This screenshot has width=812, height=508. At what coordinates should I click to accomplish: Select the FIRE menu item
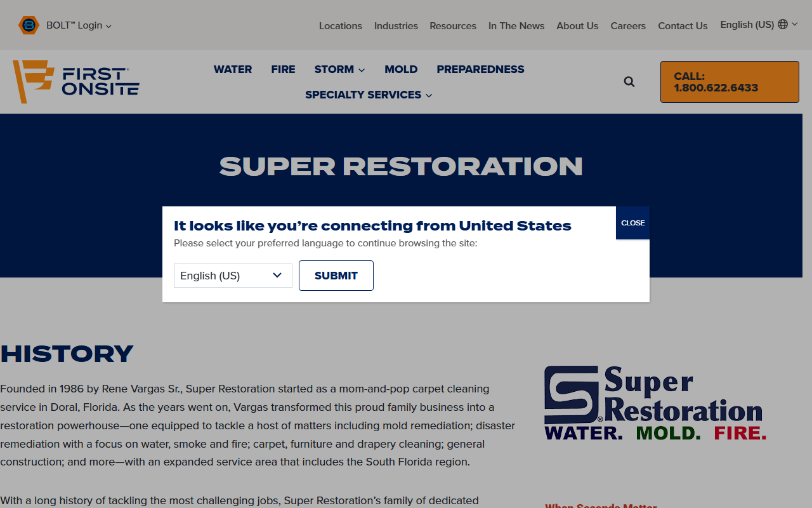click(283, 69)
